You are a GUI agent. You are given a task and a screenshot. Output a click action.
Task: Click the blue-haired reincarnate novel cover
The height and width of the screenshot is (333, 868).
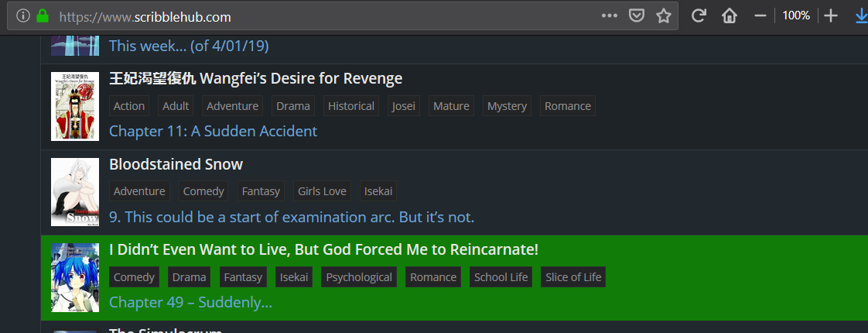coord(75,278)
